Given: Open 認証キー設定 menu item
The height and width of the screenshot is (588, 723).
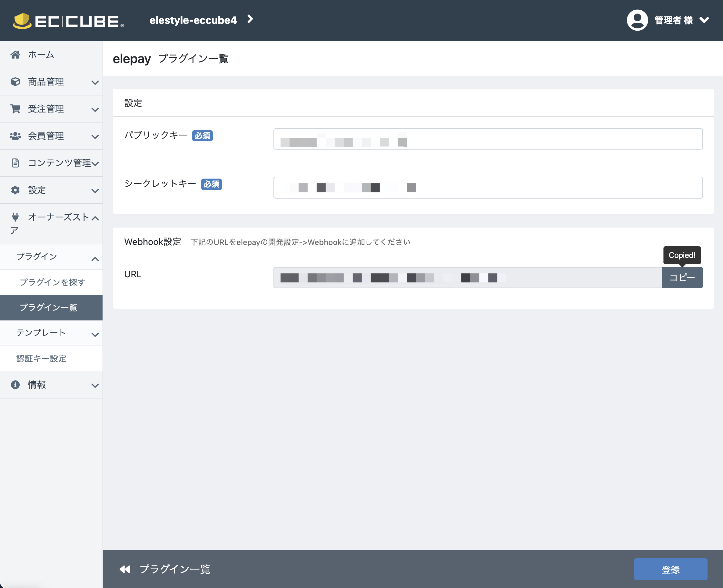Looking at the screenshot, I should 41,359.
